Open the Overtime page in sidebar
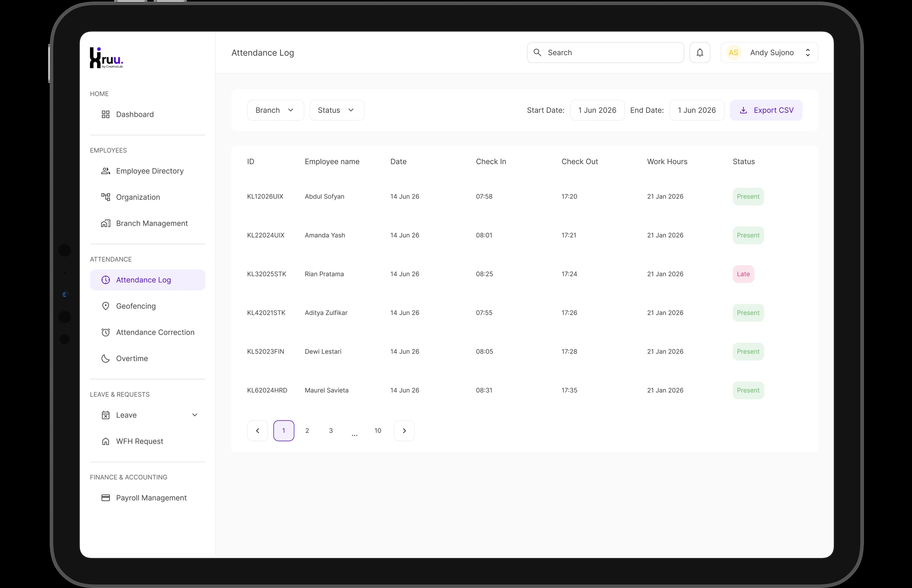 point(147,359)
